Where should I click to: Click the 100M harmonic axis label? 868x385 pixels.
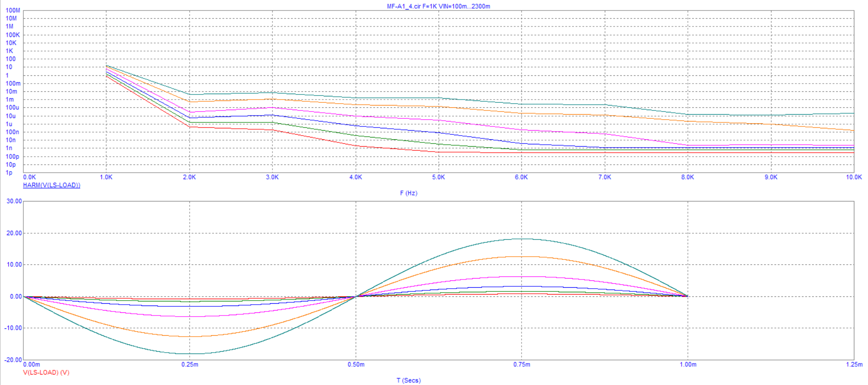click(13, 11)
